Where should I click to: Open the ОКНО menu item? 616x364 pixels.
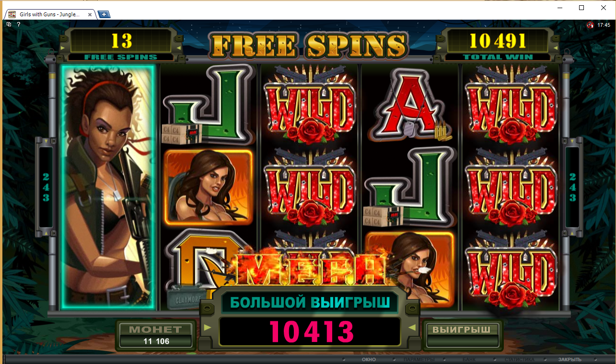369,360
